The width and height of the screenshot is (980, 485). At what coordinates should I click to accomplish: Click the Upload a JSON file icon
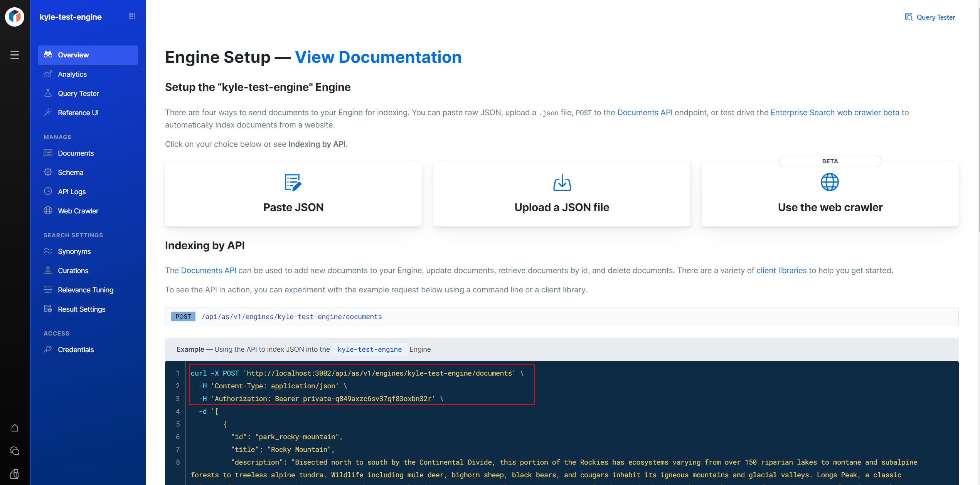(562, 182)
